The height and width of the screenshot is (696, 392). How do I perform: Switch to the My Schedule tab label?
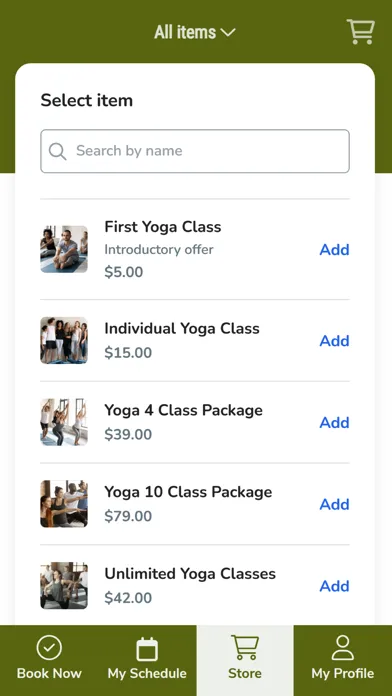147,673
